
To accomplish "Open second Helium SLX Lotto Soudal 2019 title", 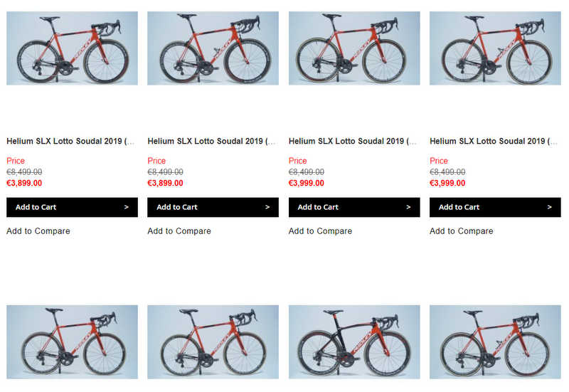I will click(211, 142).
